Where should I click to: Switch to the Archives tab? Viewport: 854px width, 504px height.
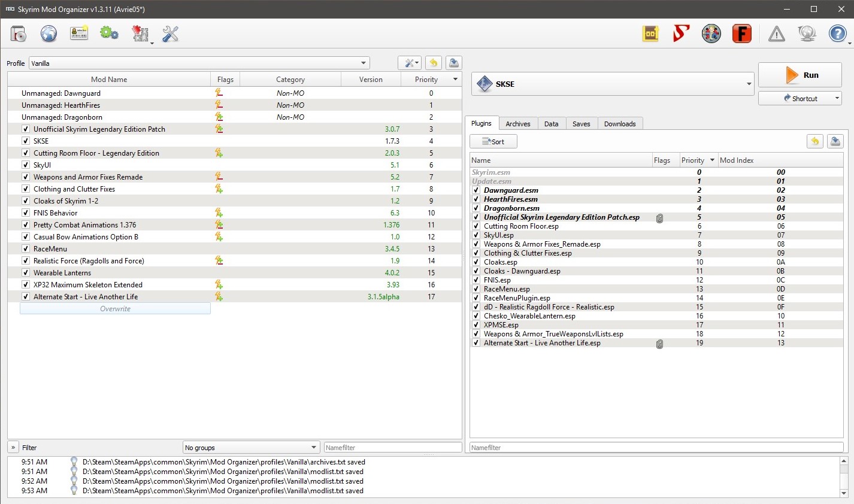pyautogui.click(x=518, y=124)
